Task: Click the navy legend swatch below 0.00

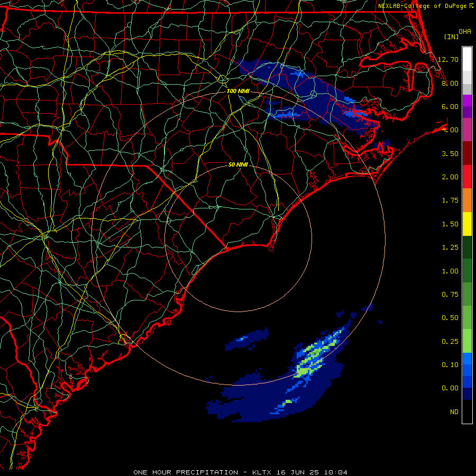Action: 467,393
